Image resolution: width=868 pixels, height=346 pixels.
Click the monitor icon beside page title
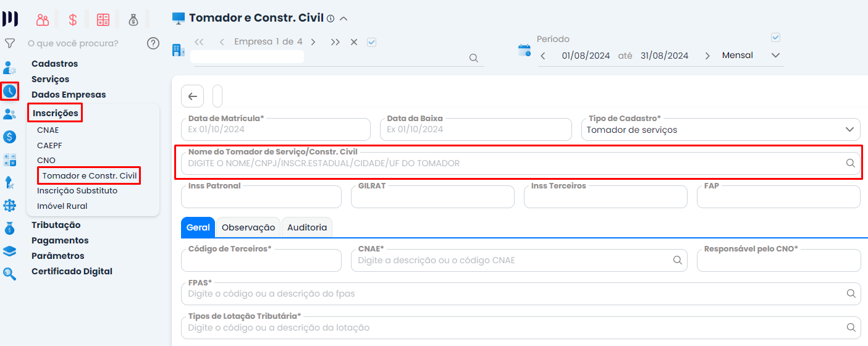click(179, 19)
